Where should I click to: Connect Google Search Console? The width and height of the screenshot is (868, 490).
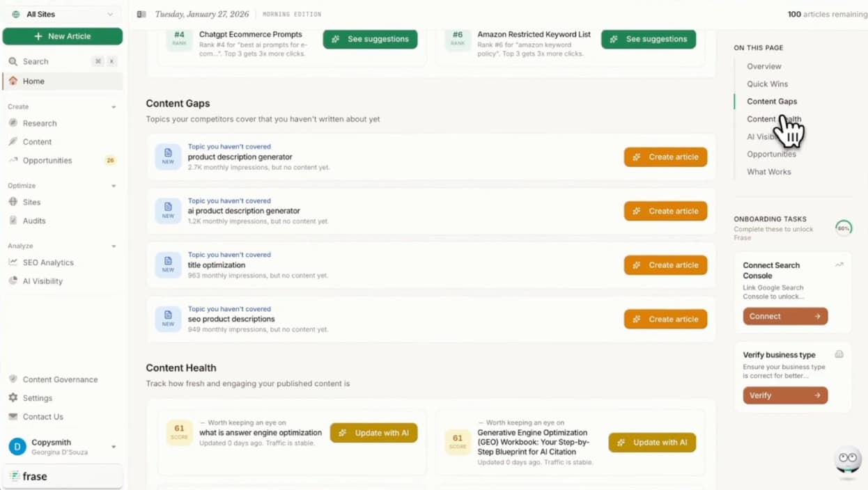(x=785, y=316)
